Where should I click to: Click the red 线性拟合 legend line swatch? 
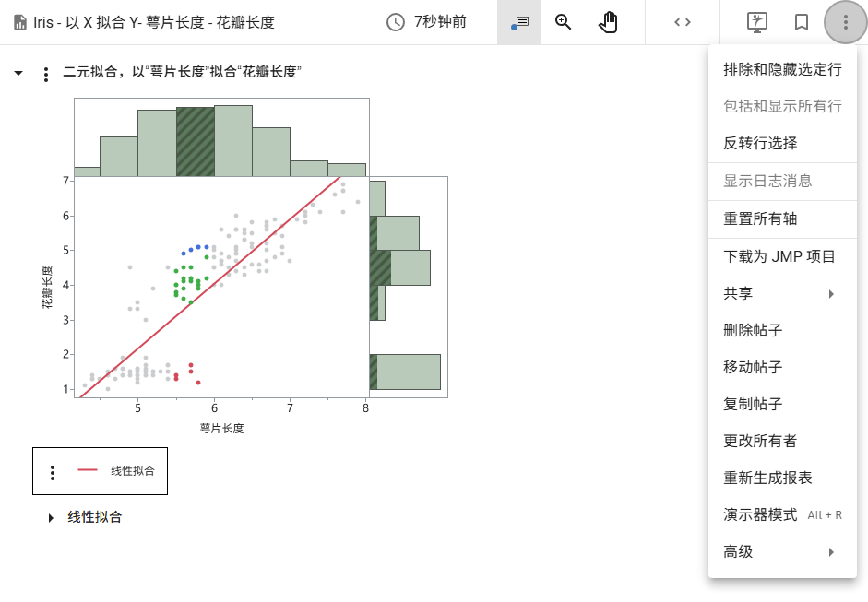pyautogui.click(x=88, y=470)
